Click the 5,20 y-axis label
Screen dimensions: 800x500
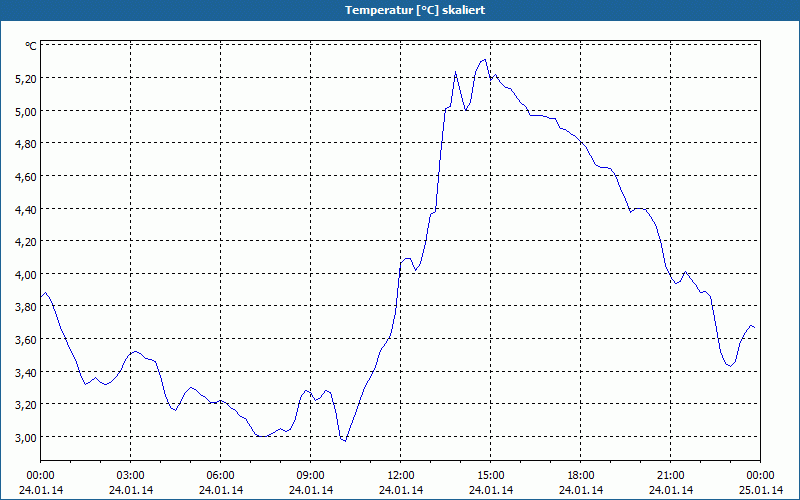(x=26, y=78)
